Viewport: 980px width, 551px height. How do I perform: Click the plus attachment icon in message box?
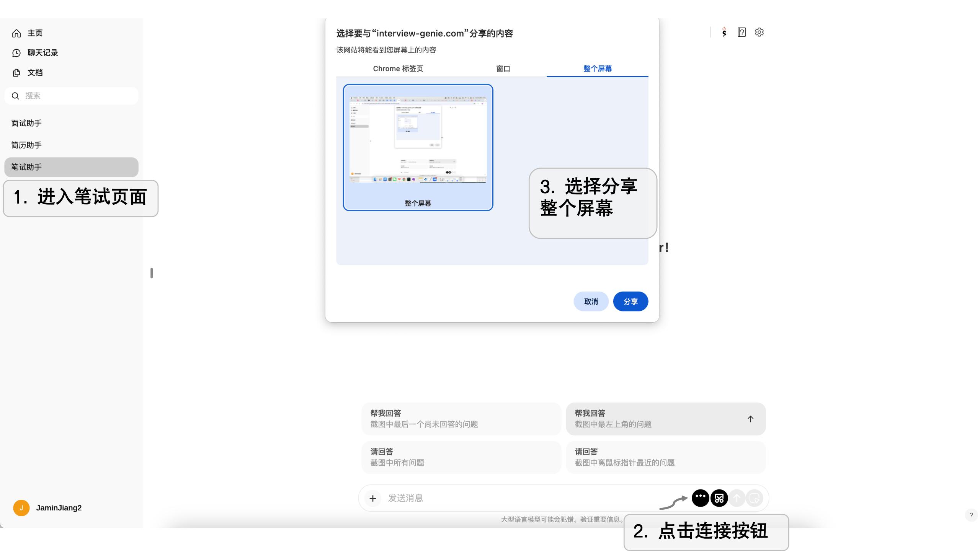372,498
